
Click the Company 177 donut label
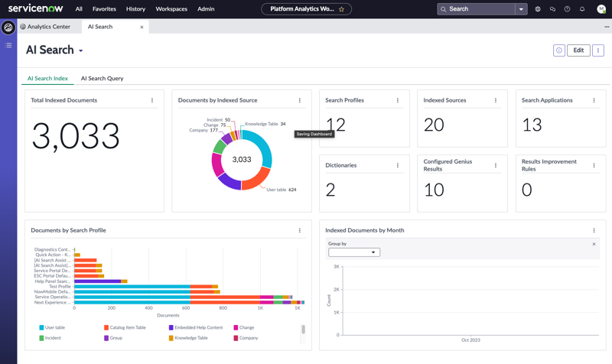pos(203,130)
